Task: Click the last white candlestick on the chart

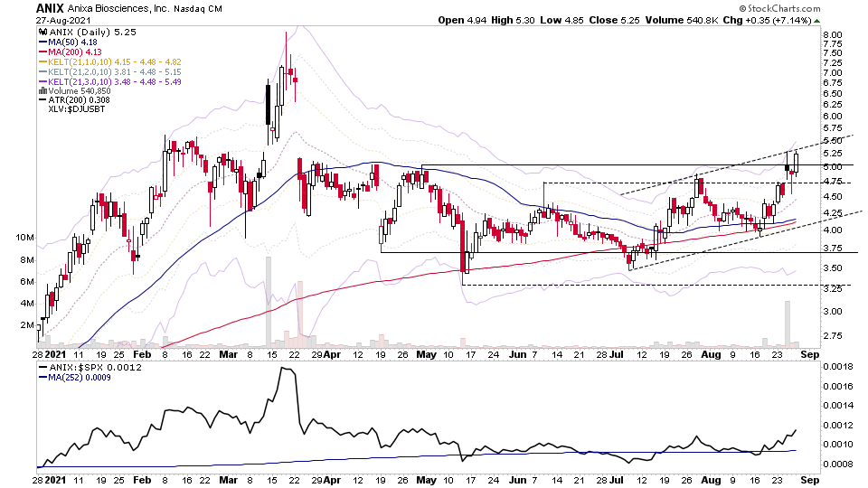Action: 796,162
